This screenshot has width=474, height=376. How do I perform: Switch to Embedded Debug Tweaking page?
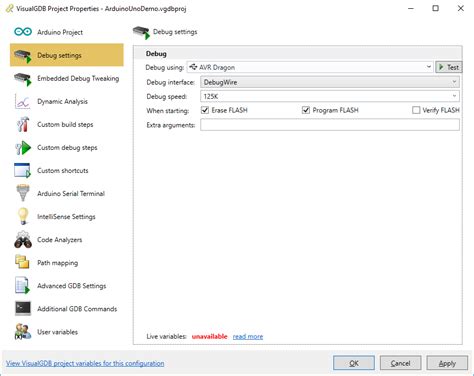click(78, 78)
